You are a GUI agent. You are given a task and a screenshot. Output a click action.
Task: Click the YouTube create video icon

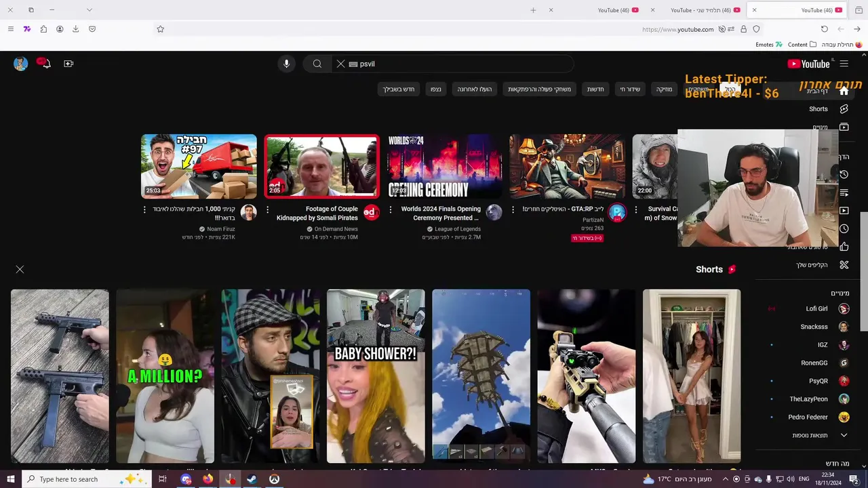(68, 64)
